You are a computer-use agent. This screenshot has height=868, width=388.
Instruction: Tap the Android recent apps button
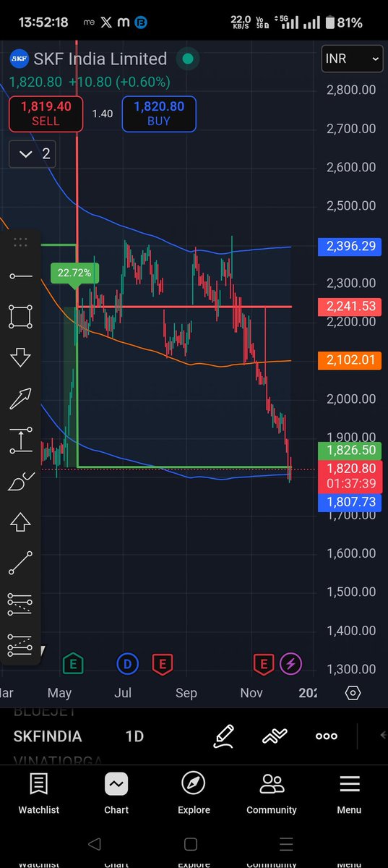pyautogui.click(x=287, y=843)
